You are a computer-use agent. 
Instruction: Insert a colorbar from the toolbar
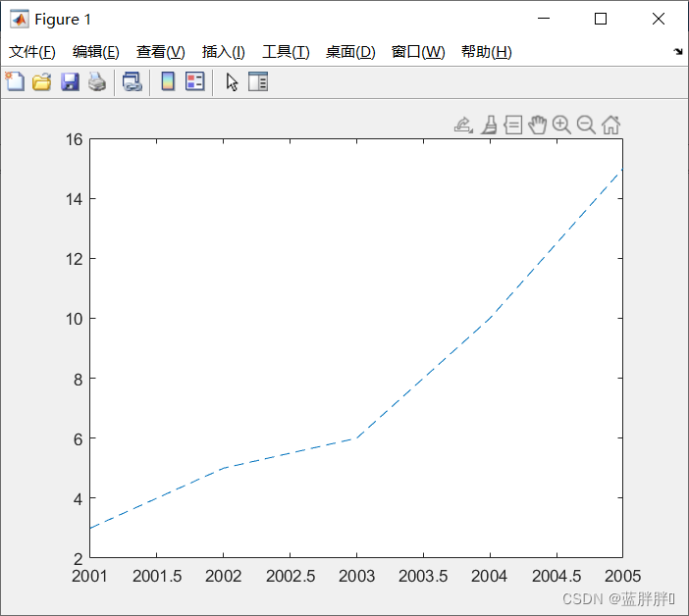click(168, 81)
